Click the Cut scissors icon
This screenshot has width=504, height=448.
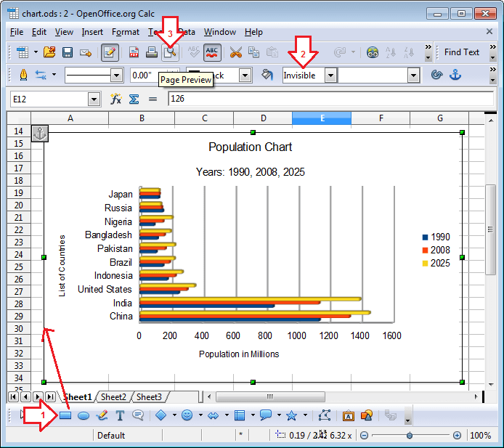pos(235,52)
